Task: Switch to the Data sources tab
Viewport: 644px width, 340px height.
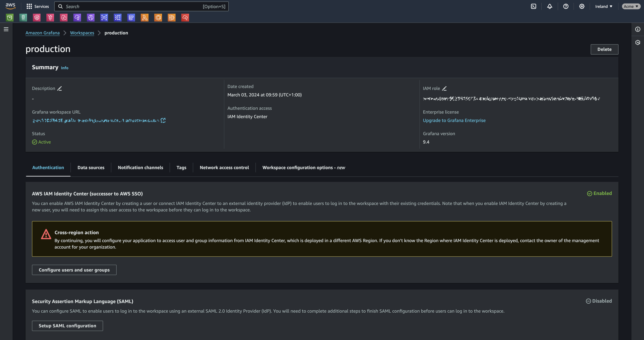Action: point(91,168)
